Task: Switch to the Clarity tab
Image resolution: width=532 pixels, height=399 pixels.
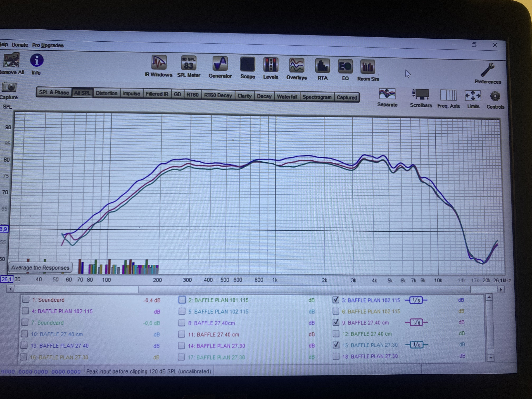Action: pyautogui.click(x=245, y=96)
